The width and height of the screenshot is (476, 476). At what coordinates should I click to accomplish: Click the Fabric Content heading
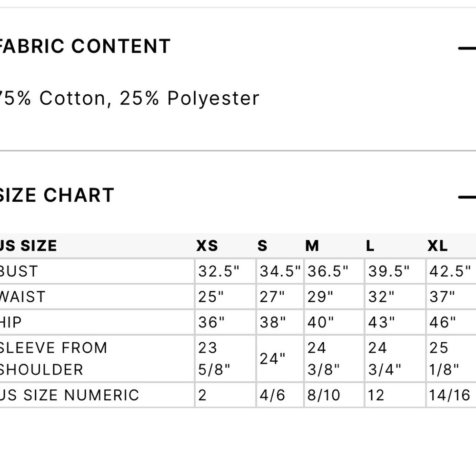(85, 47)
